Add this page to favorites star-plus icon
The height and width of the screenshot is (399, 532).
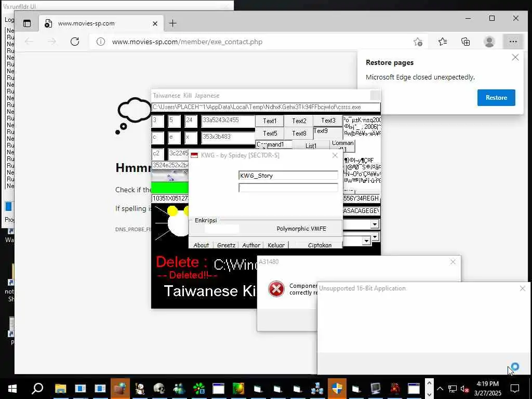click(x=418, y=42)
